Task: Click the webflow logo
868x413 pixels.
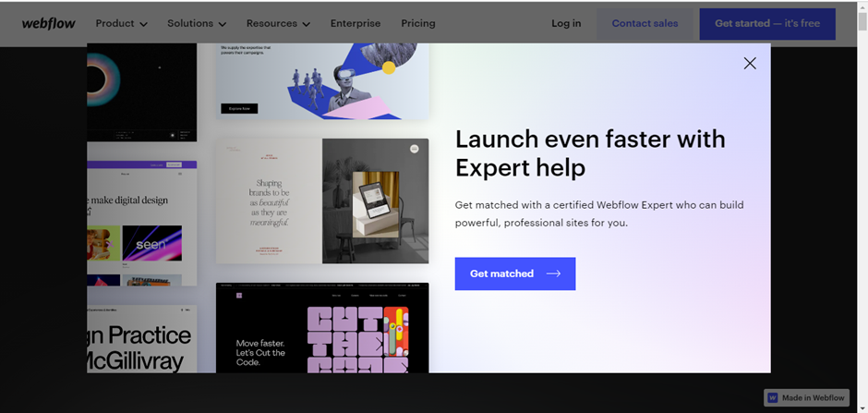Action: 49,24
